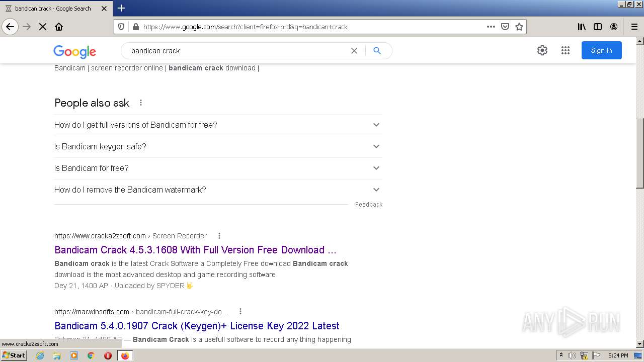The image size is (644, 362).
Task: Close the bandican crack tab
Action: tap(105, 9)
